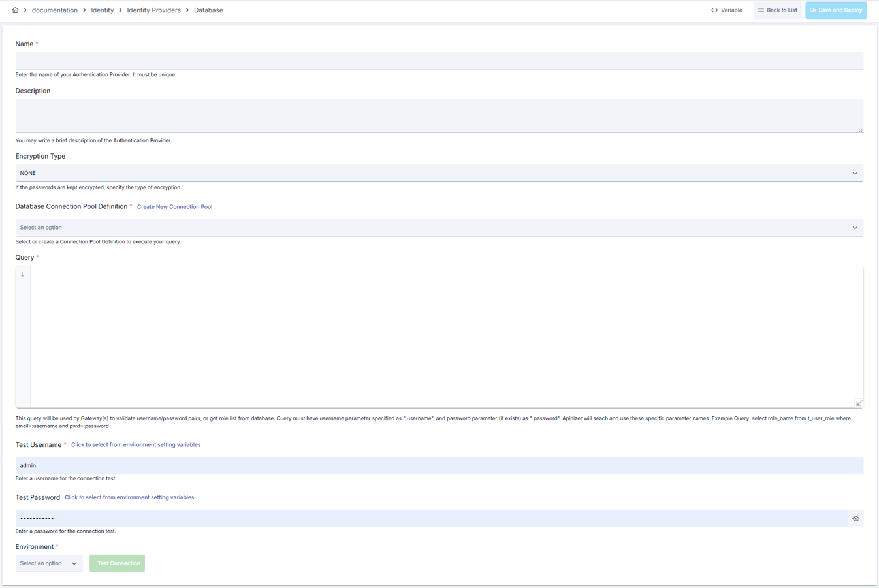Image resolution: width=879 pixels, height=588 pixels.
Task: Follow the Create New Connection Pool link
Action: (x=174, y=207)
